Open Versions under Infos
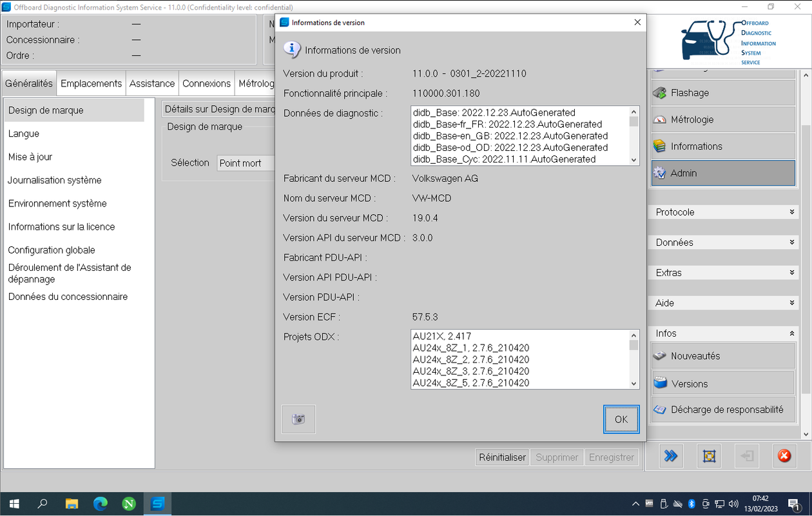The width and height of the screenshot is (812, 516). click(x=723, y=383)
